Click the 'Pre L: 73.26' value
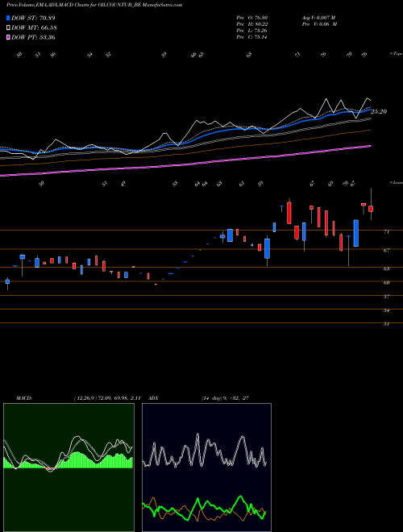 point(251,31)
